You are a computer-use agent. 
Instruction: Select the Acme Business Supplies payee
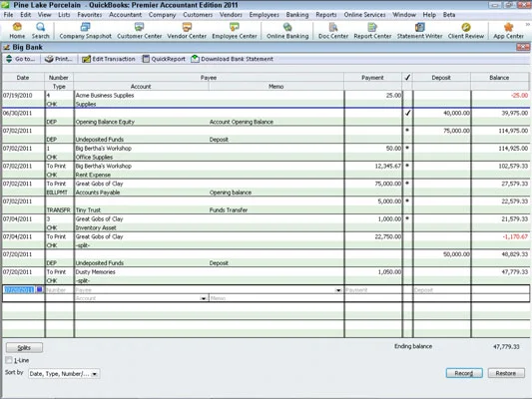coord(105,95)
